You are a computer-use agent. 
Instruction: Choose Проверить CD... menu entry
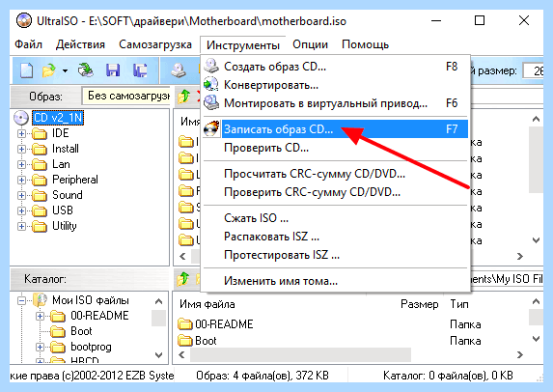click(x=336, y=148)
